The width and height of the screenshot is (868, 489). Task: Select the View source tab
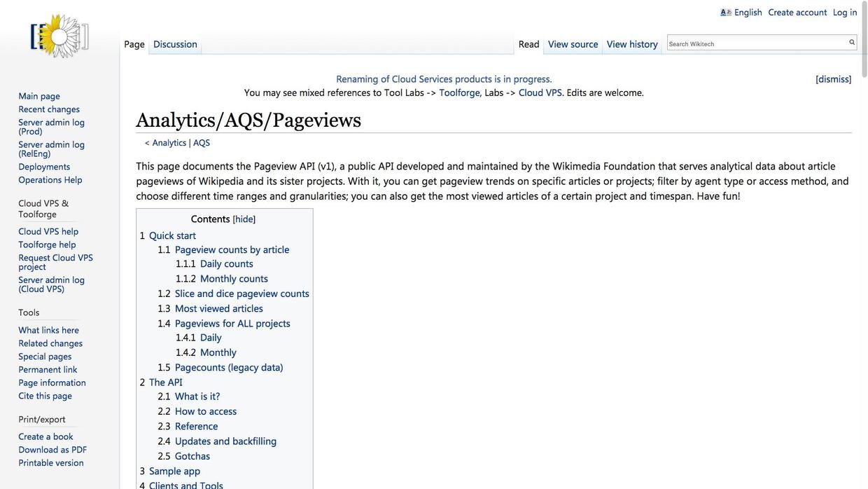pos(573,44)
